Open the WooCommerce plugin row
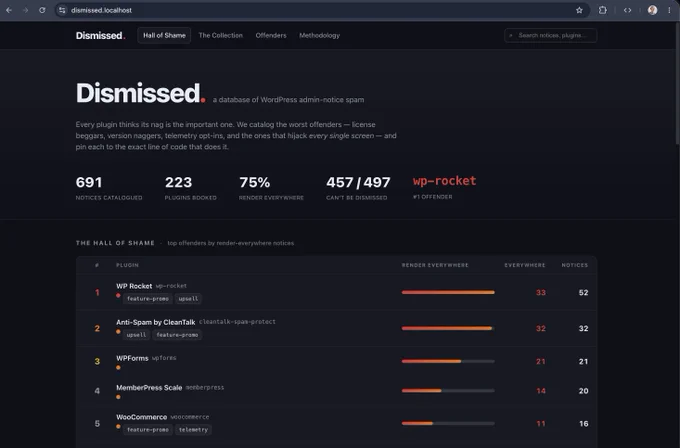The width and height of the screenshot is (680, 448). [x=336, y=423]
